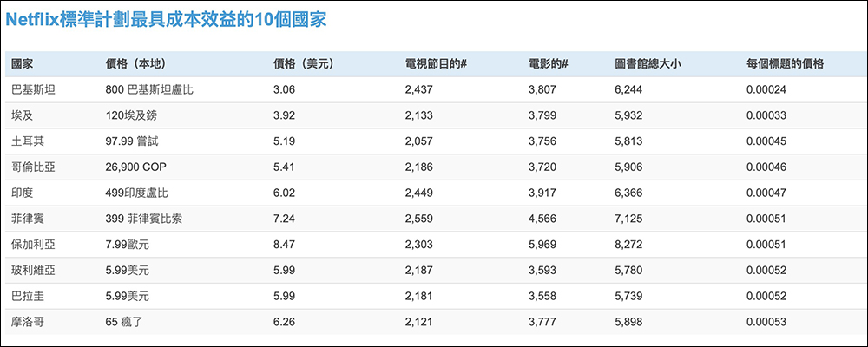868x347 pixels.
Task: Select the 菲律賓 country cell
Action: pos(28,219)
